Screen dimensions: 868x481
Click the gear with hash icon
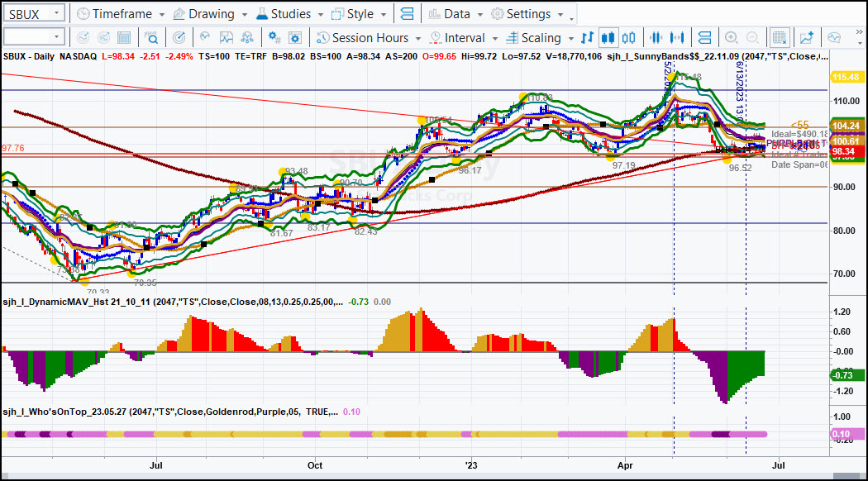click(274, 38)
